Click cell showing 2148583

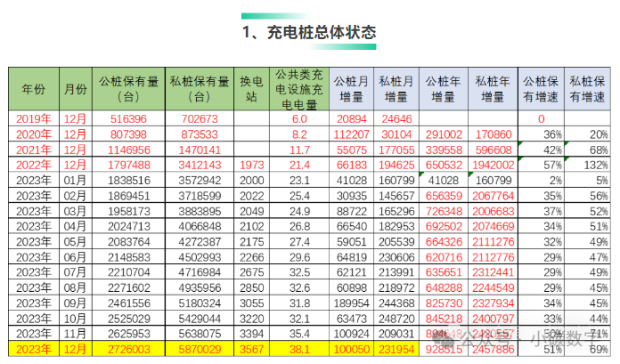click(128, 257)
